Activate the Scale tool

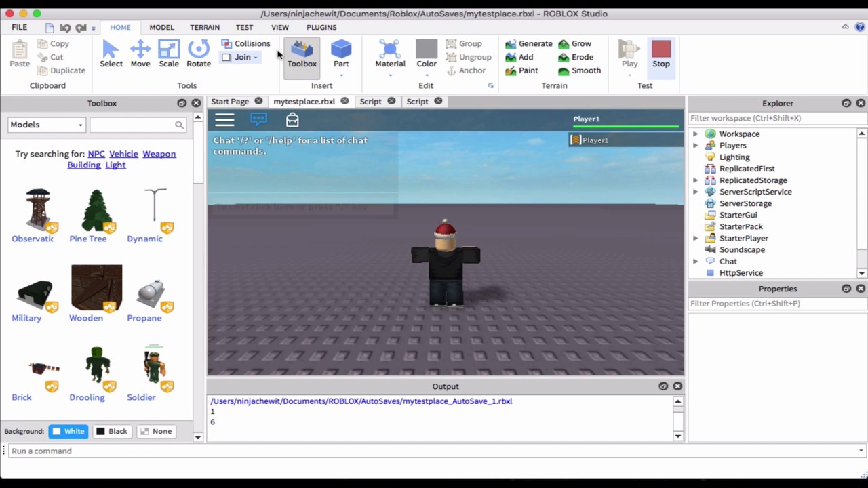[x=169, y=54]
